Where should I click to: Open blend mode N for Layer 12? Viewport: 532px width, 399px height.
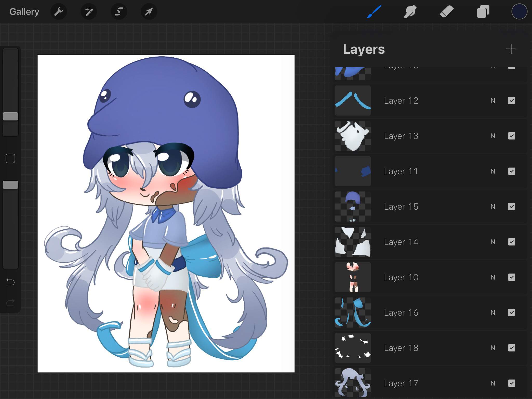coord(493,101)
